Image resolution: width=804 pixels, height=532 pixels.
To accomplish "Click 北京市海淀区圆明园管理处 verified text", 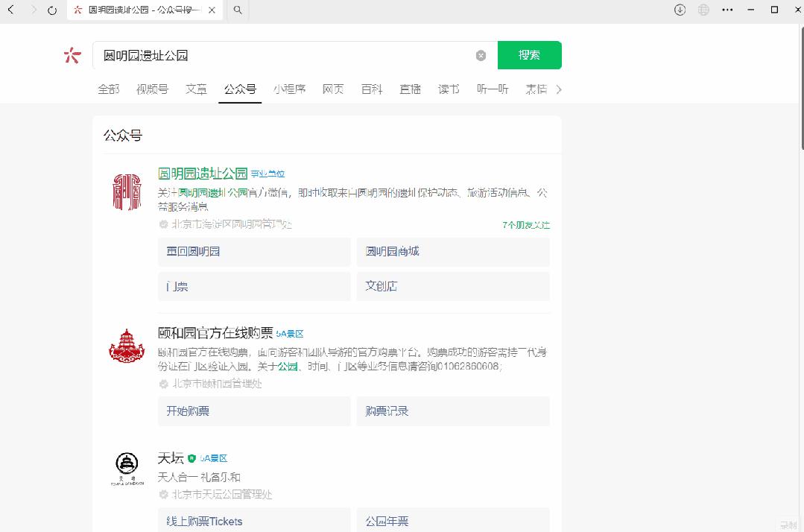I will (231, 224).
